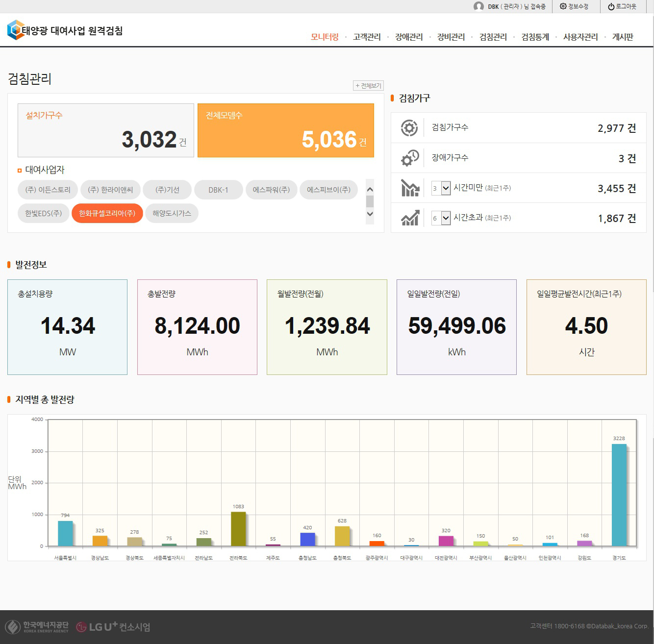Viewport: 654px width, 644px height.
Task: Open the 검침통계 menu
Action: (x=535, y=37)
